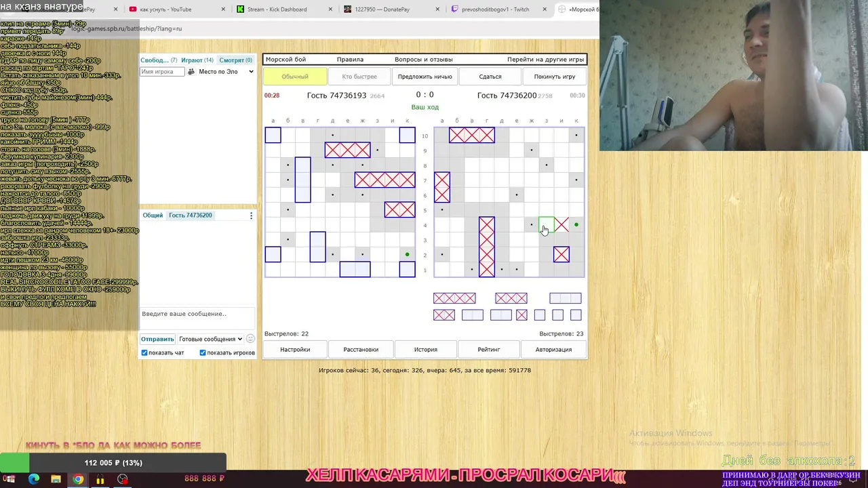The height and width of the screenshot is (488, 868).
Task: Open the 'История' button
Action: coord(426,350)
